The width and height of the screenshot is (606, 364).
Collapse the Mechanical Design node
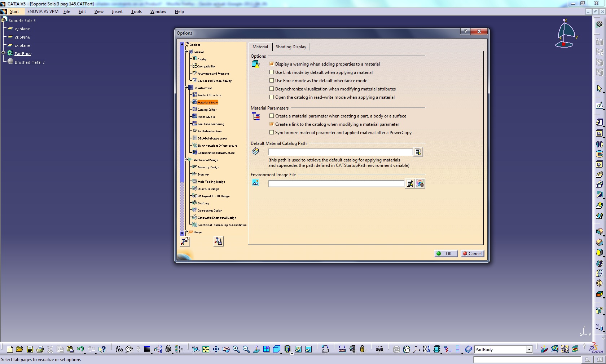[186, 160]
